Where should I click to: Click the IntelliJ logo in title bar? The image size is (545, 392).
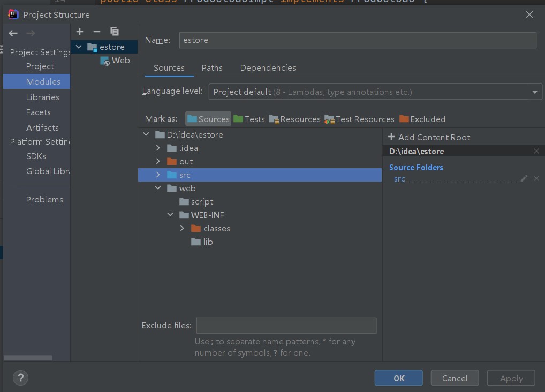[x=13, y=14]
